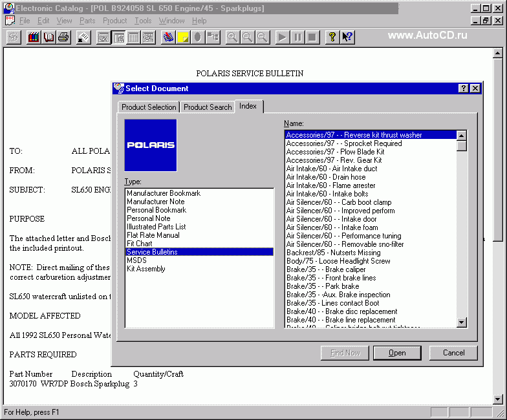Click the grey oval toolbar icon
The height and width of the screenshot is (420, 507).
198,37
